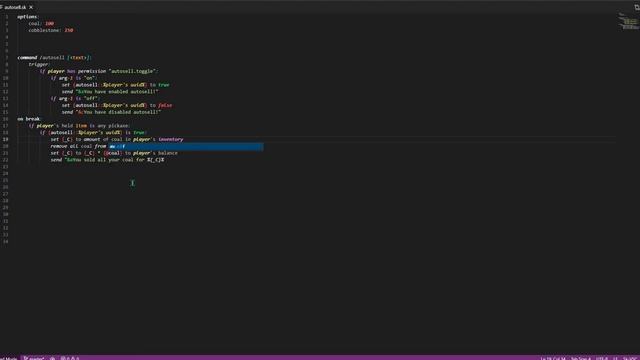
Task: Click the 'autosell.toggle' permission string
Action: click(132, 71)
